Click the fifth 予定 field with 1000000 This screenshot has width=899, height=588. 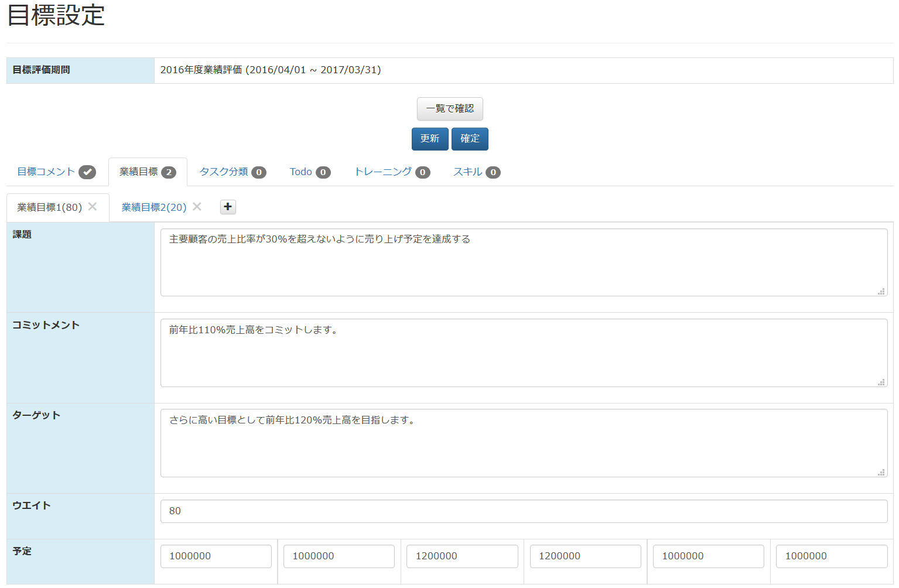[709, 556]
